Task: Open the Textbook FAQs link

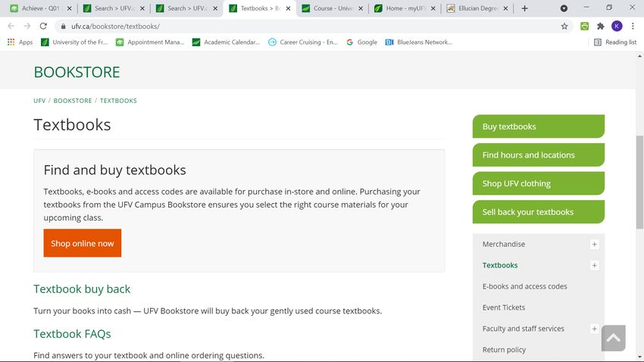Action: click(x=72, y=334)
